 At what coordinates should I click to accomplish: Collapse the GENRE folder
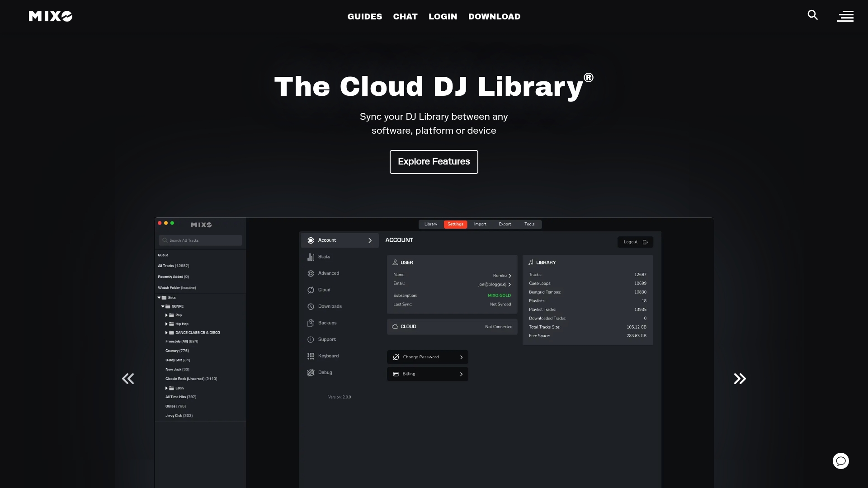(163, 306)
